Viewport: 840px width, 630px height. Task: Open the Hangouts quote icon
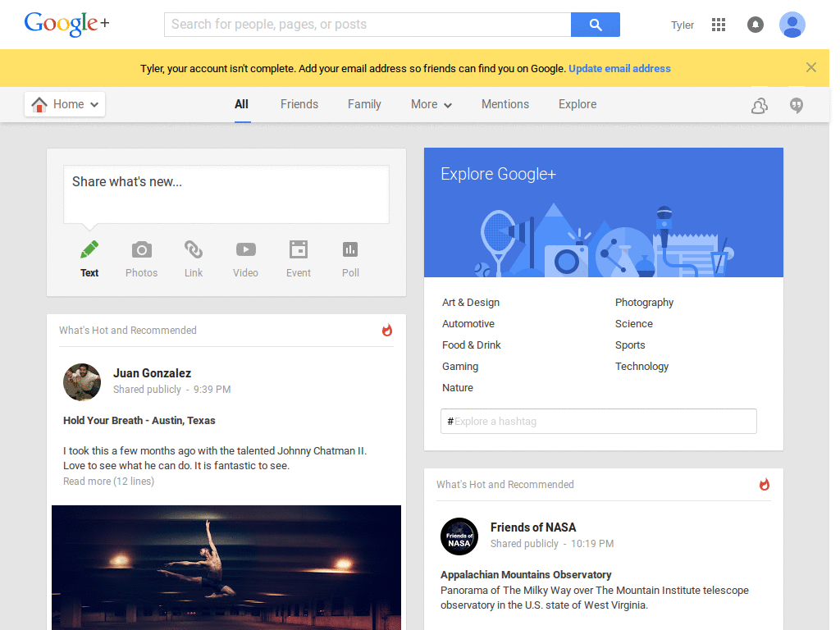click(x=797, y=106)
